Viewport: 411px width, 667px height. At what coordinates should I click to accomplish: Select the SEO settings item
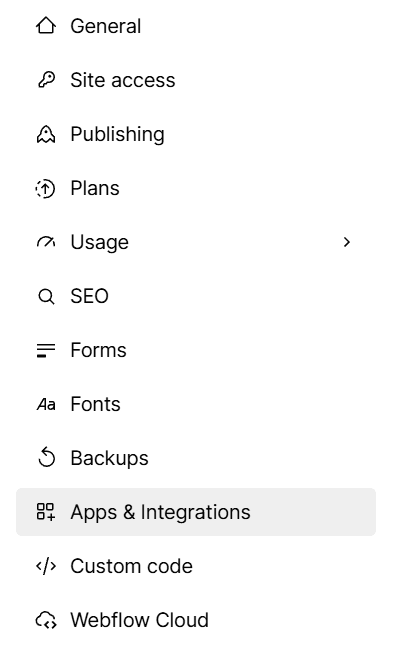click(x=196, y=296)
